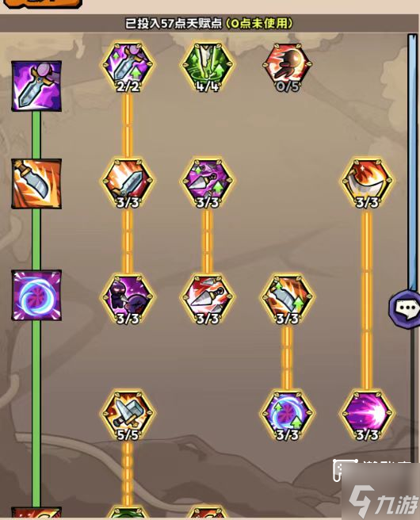Select the unlearned fireball talent 0/5
Image resolution: width=420 pixels, height=520 pixels.
click(x=288, y=67)
